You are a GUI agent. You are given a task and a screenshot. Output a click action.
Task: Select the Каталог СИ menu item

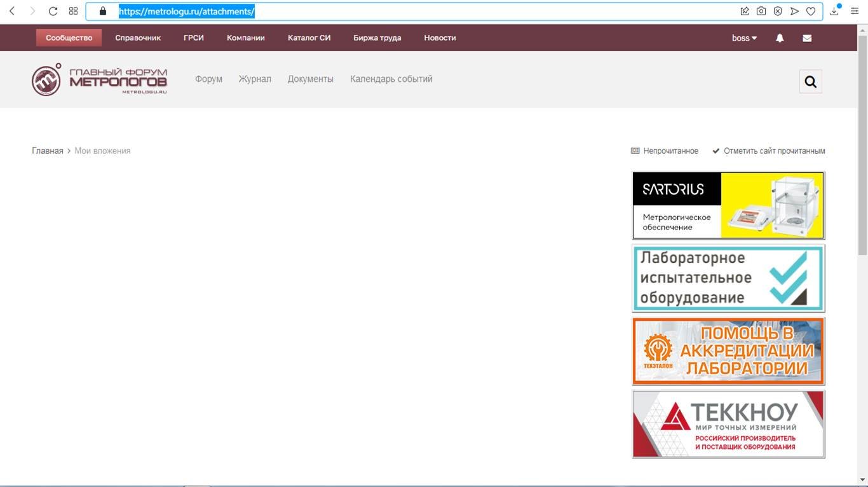click(309, 38)
